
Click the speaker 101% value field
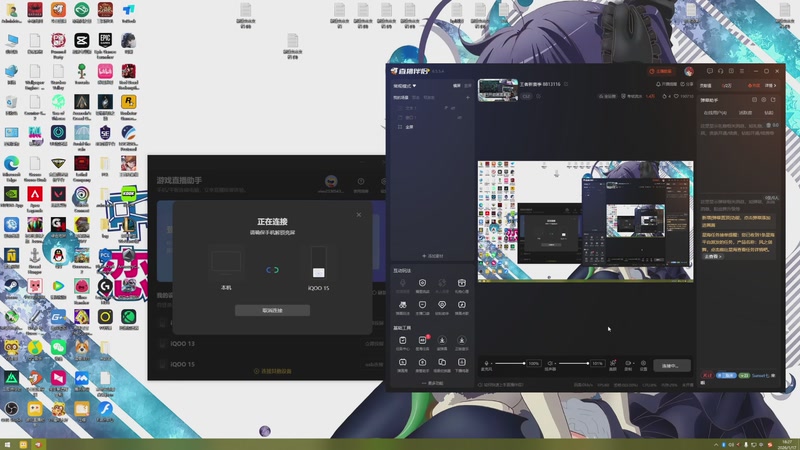point(597,363)
